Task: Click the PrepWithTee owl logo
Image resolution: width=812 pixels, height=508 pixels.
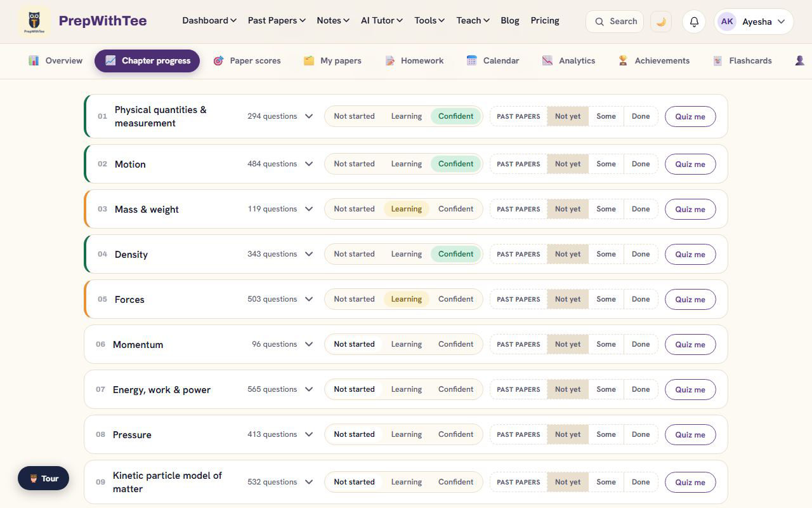Action: [x=34, y=22]
